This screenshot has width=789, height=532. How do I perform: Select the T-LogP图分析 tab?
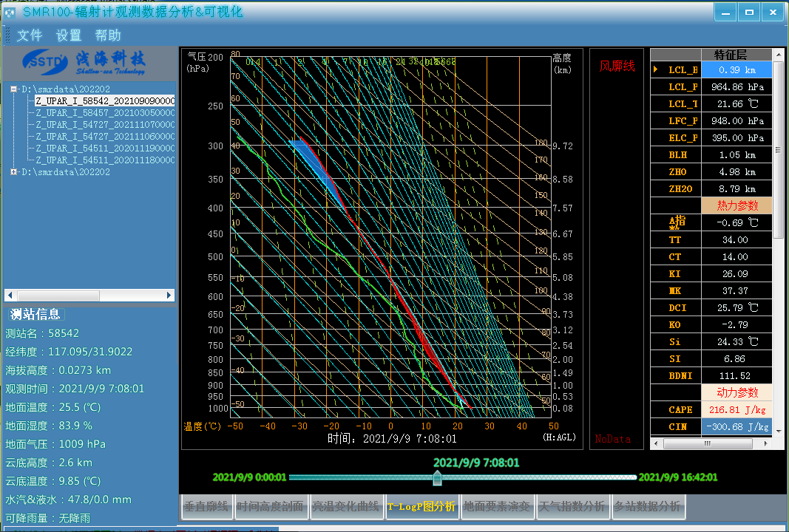(421, 506)
